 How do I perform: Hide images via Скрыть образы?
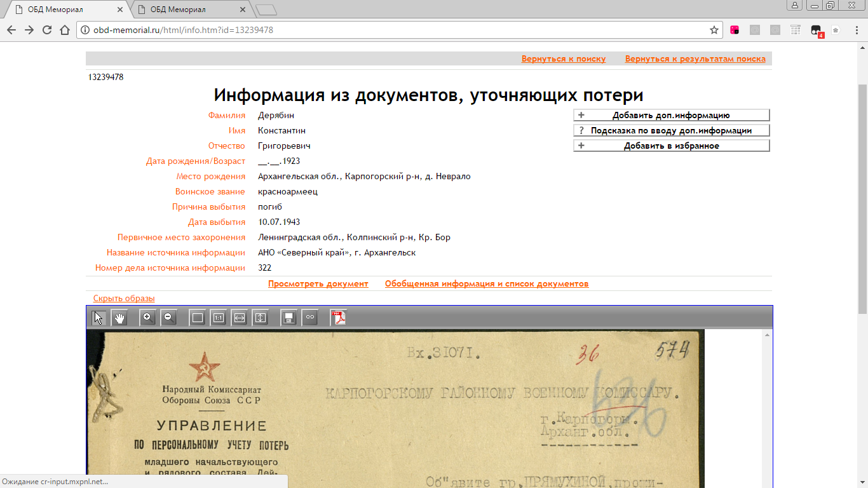(124, 298)
